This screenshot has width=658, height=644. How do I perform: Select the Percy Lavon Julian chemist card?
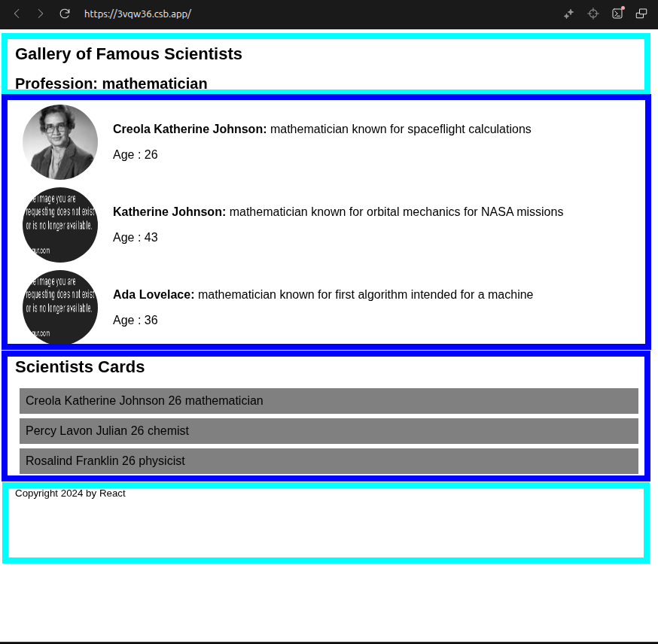pos(328,431)
